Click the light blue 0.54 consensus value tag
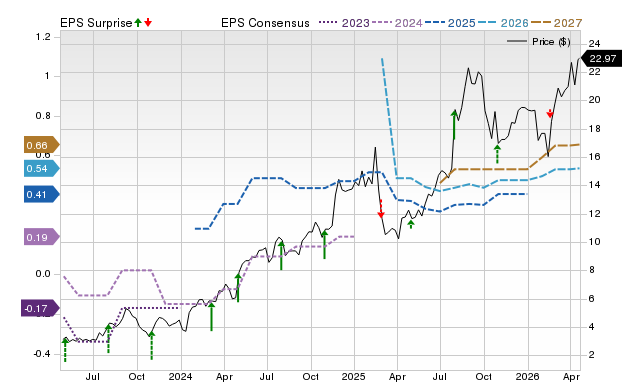 [x=41, y=169]
